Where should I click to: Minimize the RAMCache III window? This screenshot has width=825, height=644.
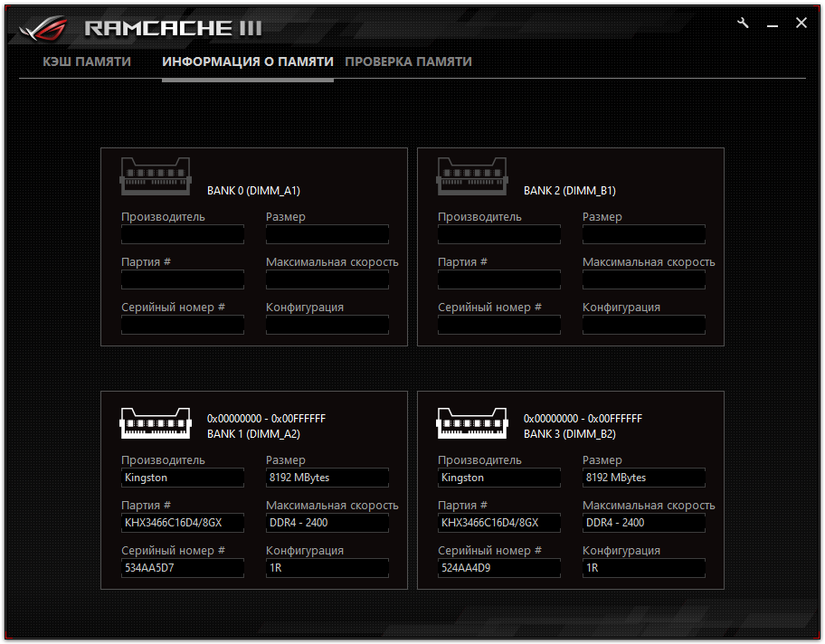click(x=772, y=24)
